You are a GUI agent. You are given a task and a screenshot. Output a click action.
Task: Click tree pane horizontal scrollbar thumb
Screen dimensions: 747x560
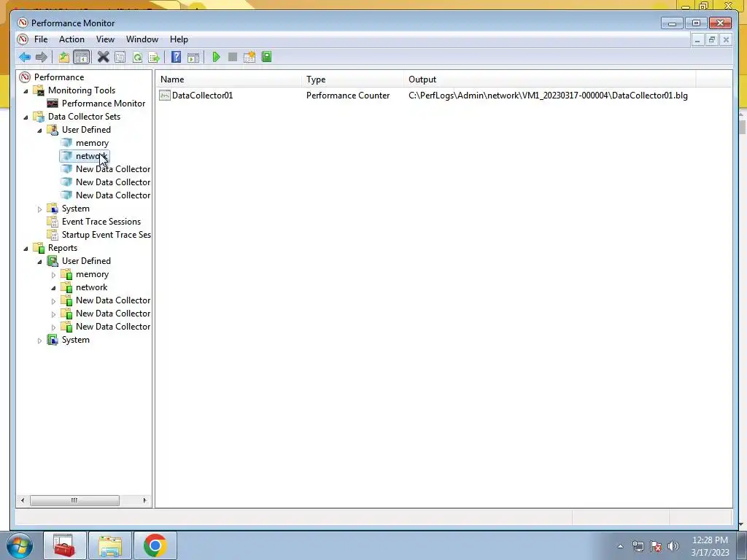75,500
